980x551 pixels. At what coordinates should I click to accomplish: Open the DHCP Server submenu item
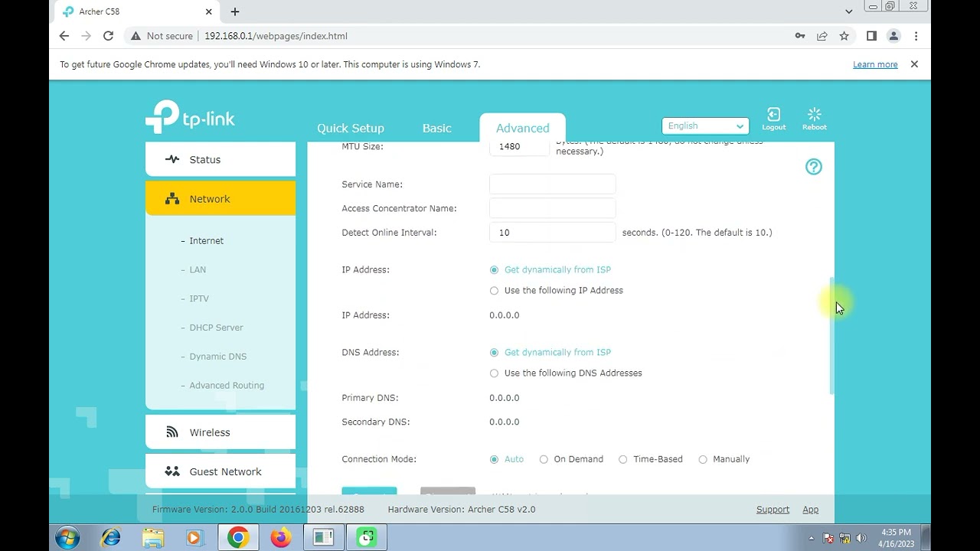216,328
